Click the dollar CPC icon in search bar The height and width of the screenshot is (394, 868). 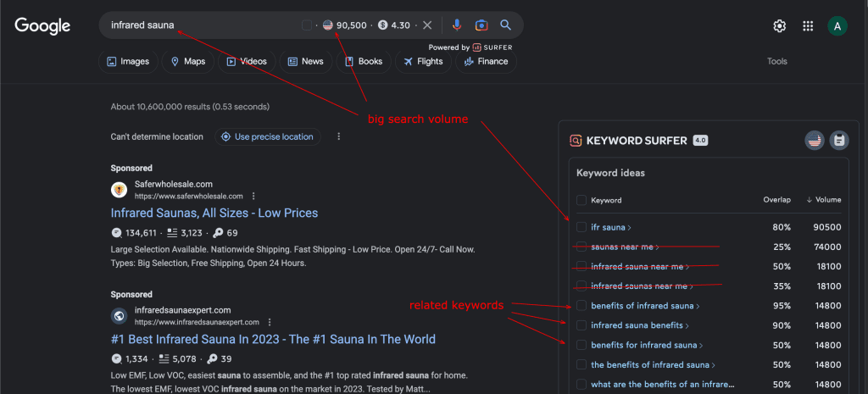383,25
